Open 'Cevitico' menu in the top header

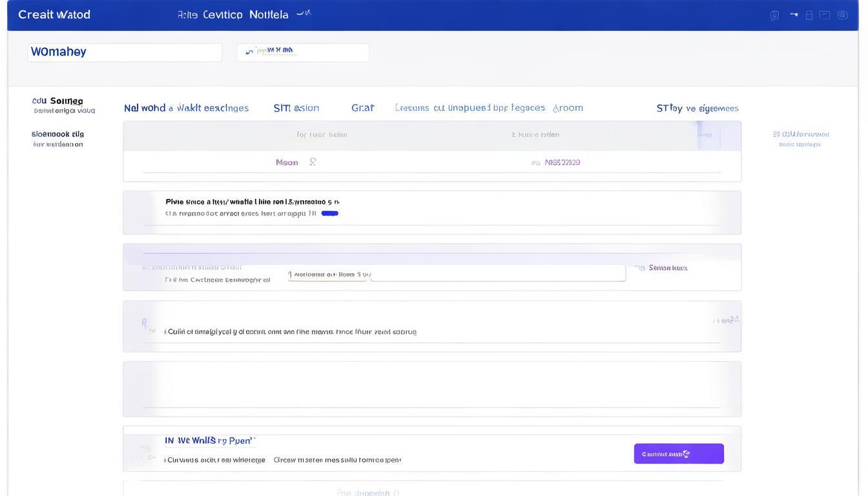[222, 14]
